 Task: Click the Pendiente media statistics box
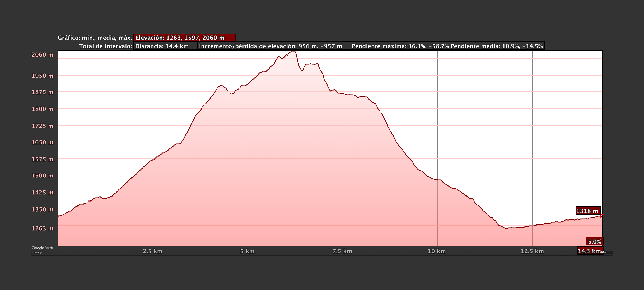click(496, 46)
